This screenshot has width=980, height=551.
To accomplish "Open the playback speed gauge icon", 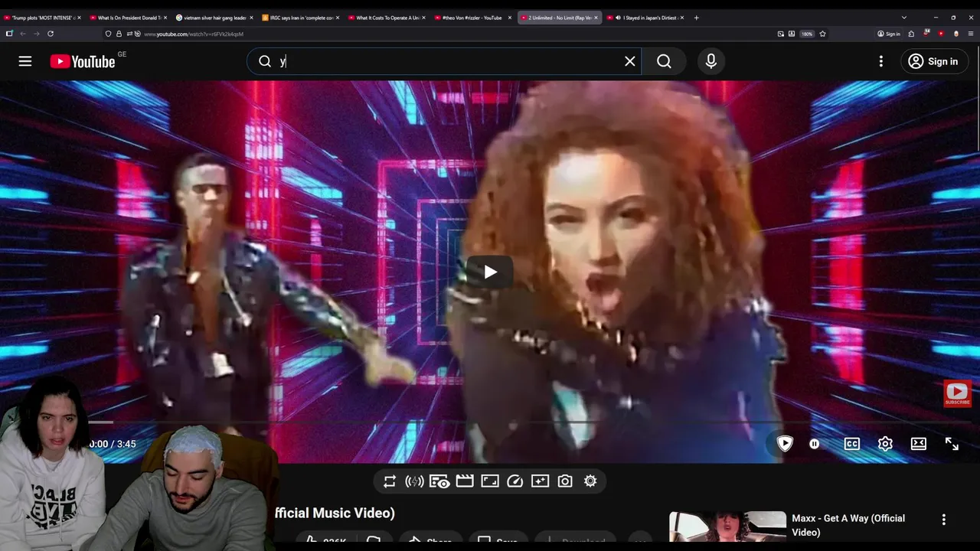I will [515, 481].
